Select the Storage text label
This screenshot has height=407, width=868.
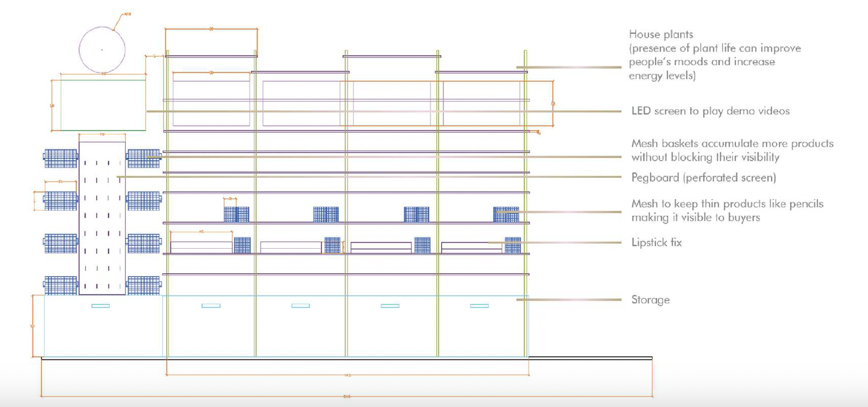point(650,300)
